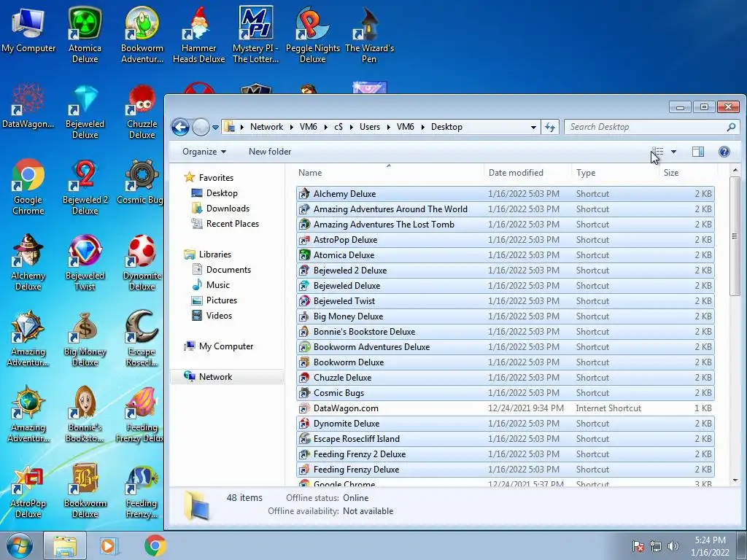Image resolution: width=747 pixels, height=560 pixels.
Task: Navigate to the Users breadcrumb
Action: pyautogui.click(x=370, y=127)
